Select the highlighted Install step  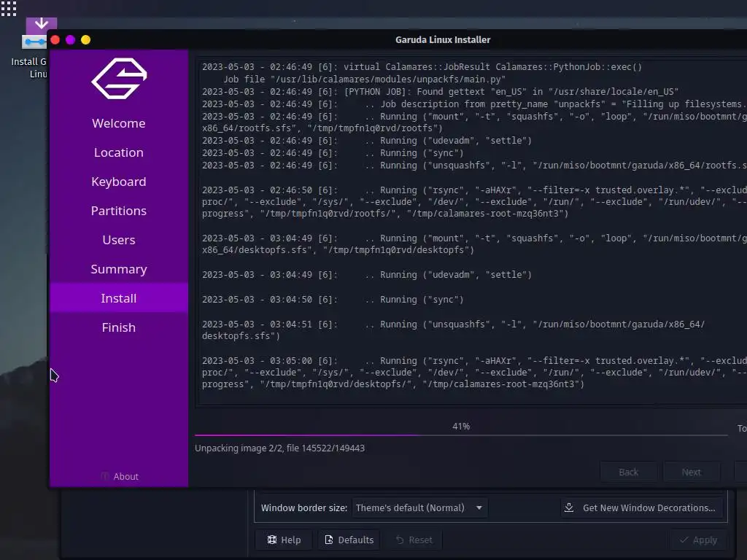point(119,298)
